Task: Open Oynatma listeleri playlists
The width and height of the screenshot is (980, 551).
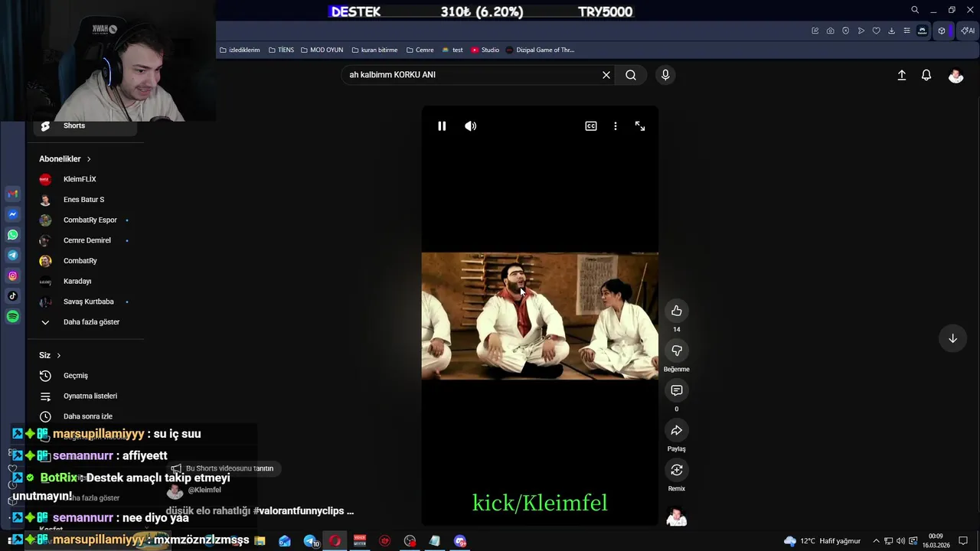Action: pyautogui.click(x=90, y=396)
